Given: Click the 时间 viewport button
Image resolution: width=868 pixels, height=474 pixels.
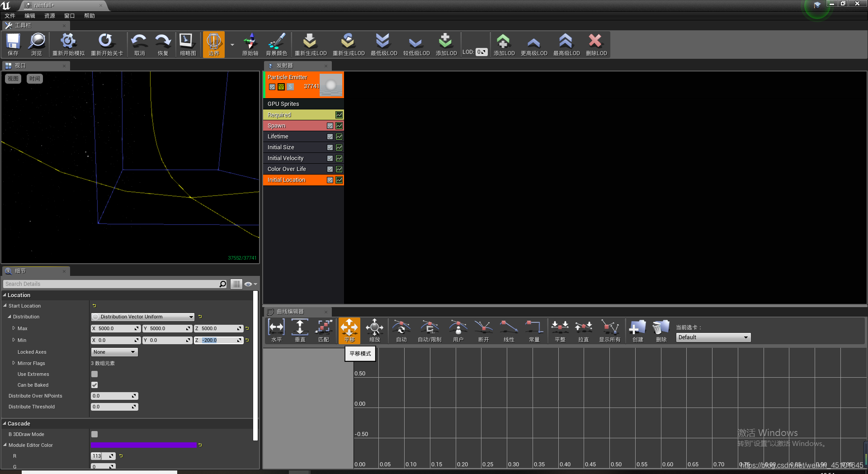Looking at the screenshot, I should coord(35,79).
